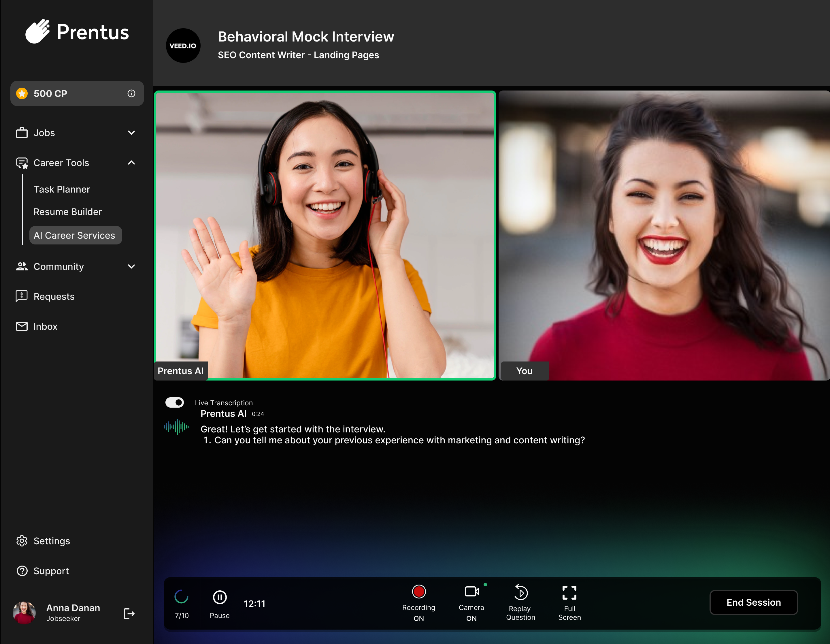This screenshot has height=644, width=830.
Task: Click the Career Tools label
Action: click(x=61, y=163)
